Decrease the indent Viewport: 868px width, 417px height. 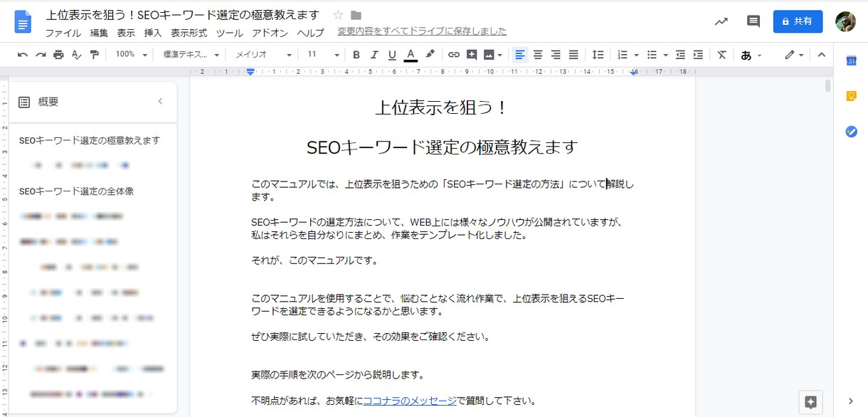point(680,55)
